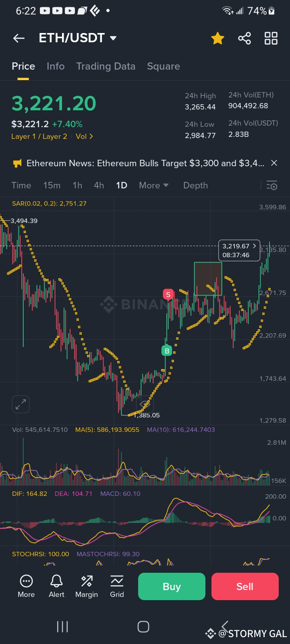Tap the Android home button
The image size is (290, 644).
click(143, 627)
